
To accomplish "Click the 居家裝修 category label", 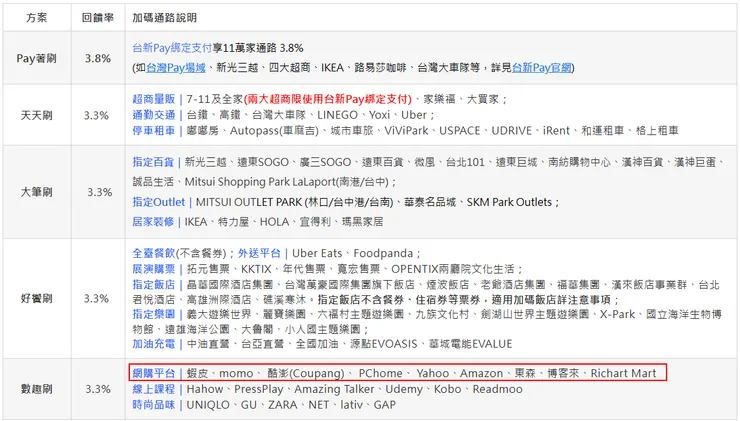I will coord(153,222).
